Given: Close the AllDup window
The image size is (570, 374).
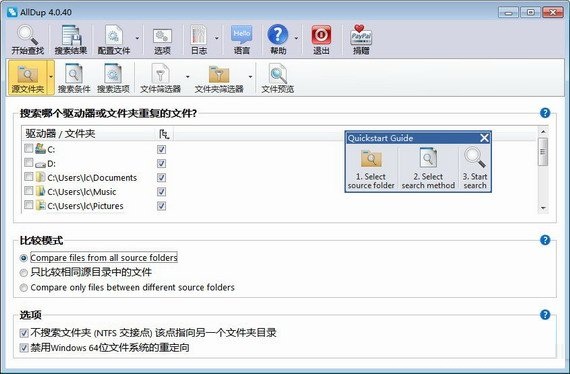Looking at the screenshot, I should coord(553,12).
